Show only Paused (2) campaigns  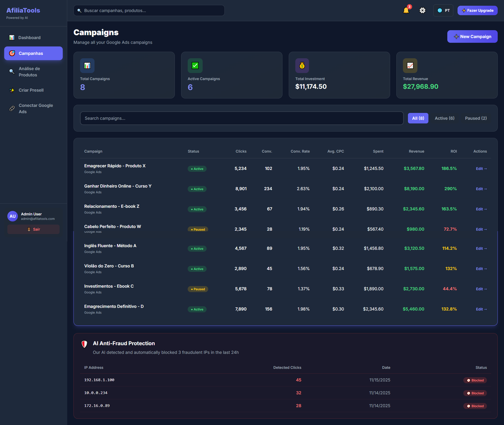[x=476, y=118]
